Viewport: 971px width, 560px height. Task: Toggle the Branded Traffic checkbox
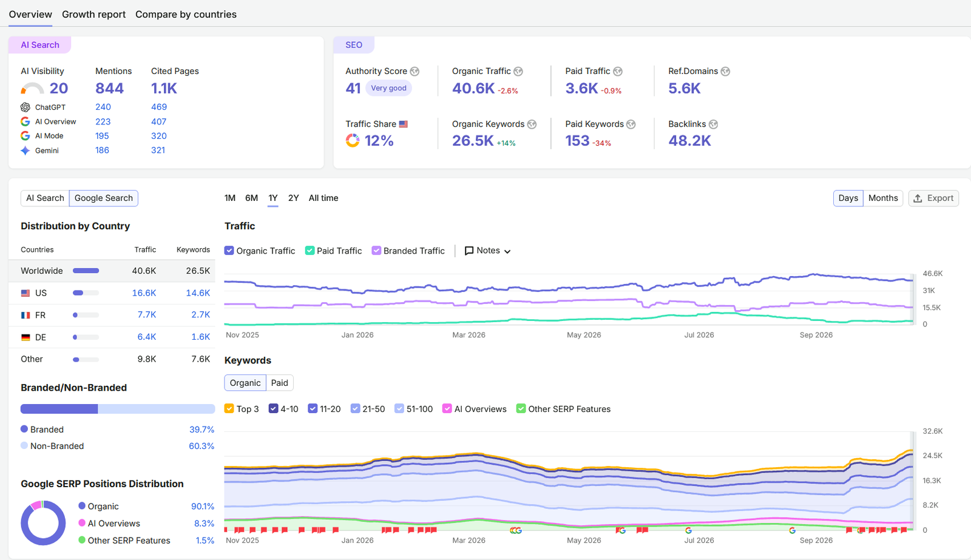tap(376, 251)
